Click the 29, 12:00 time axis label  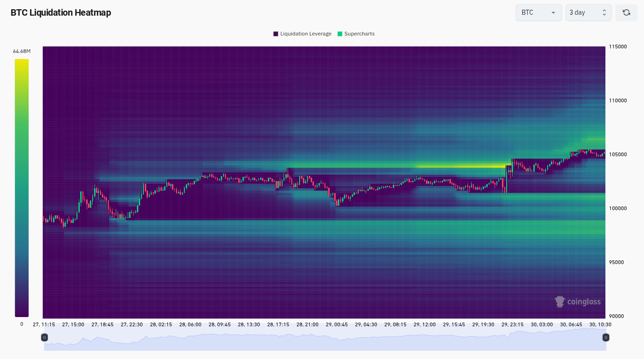tap(425, 324)
